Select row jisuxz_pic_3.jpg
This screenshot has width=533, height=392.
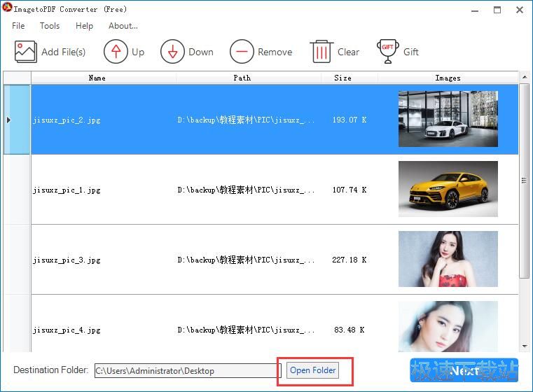point(67,260)
